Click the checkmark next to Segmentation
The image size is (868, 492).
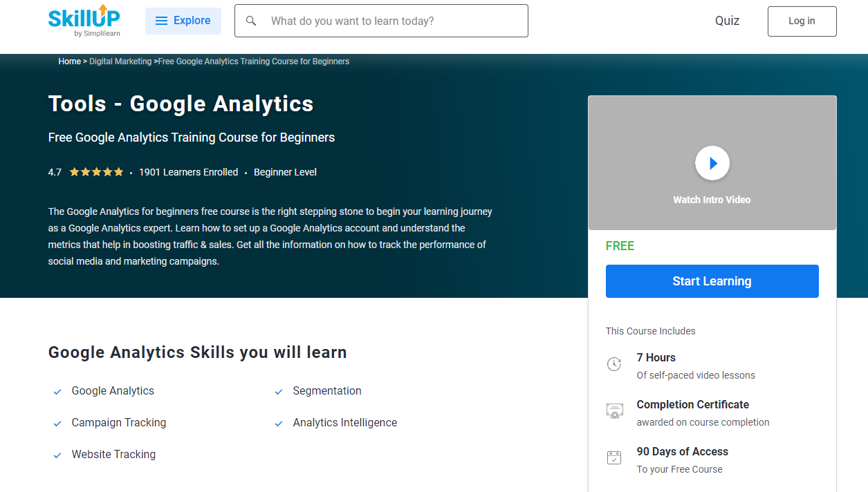279,392
